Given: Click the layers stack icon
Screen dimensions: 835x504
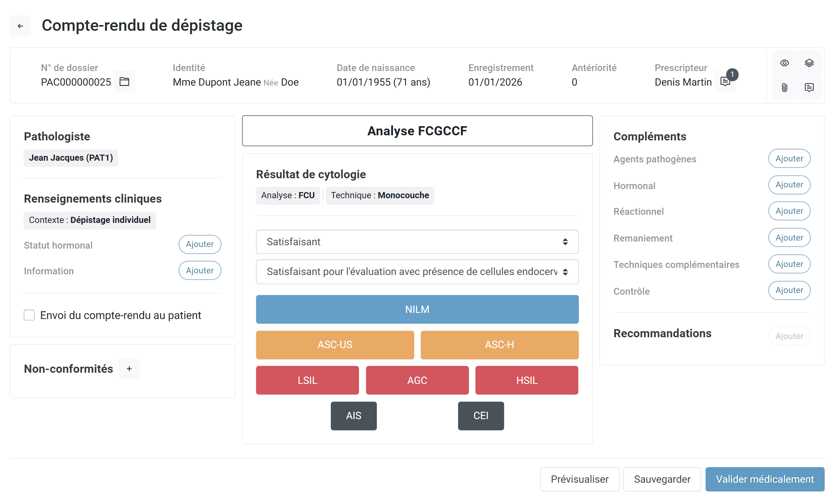Looking at the screenshot, I should [x=809, y=63].
